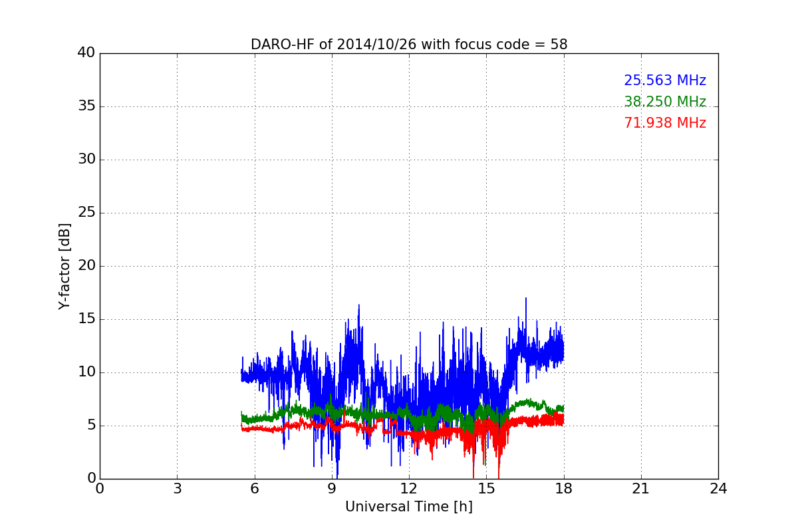Image resolution: width=798 pixels, height=532 pixels.
Task: Click the y-axis tick label 35
Action: click(86, 106)
